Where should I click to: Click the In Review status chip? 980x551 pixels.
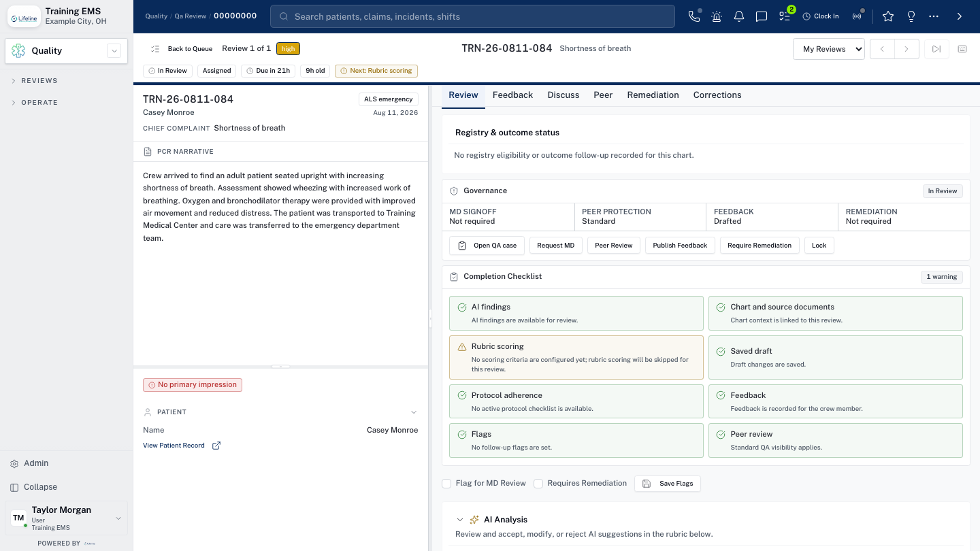click(x=167, y=71)
